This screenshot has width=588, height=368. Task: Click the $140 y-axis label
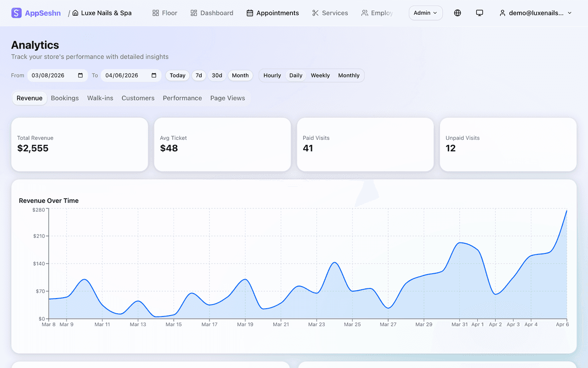tap(39, 264)
